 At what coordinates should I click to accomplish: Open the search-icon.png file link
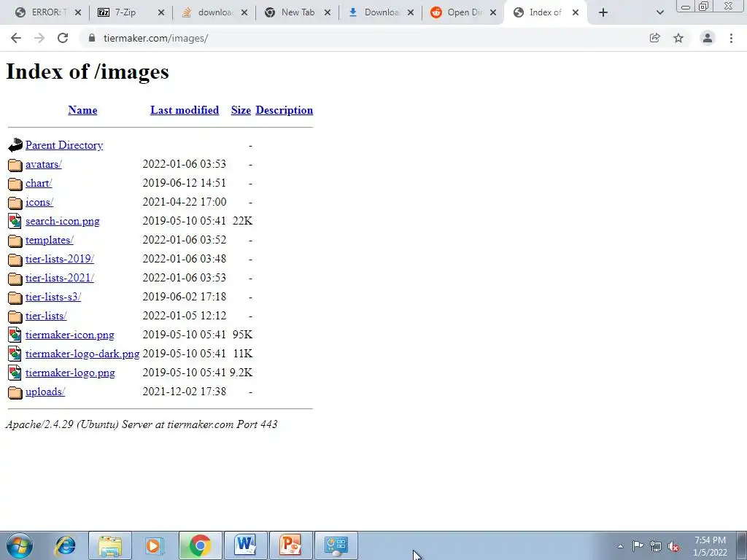point(63,222)
